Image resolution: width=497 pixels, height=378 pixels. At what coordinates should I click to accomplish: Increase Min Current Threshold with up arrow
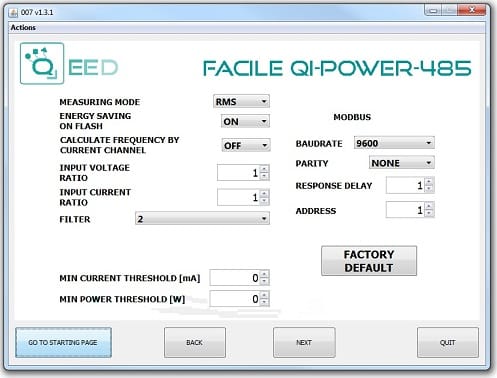point(264,274)
